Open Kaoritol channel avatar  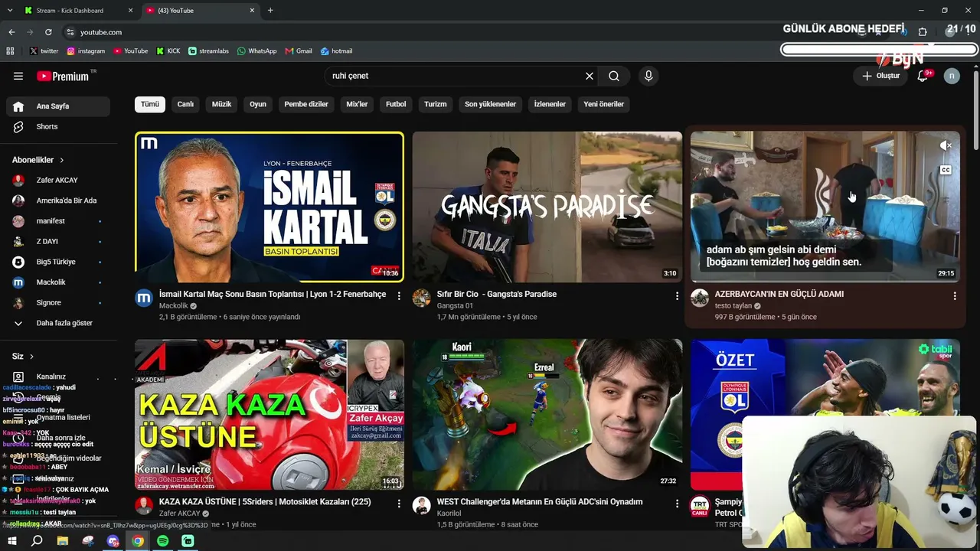421,506
